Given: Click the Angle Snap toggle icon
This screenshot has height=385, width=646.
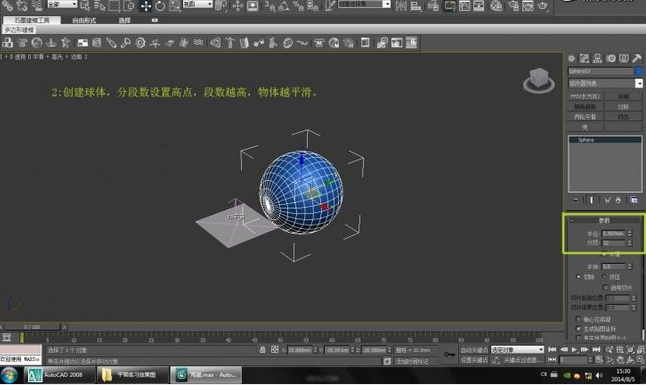Looking at the screenshot, I should (283, 5).
